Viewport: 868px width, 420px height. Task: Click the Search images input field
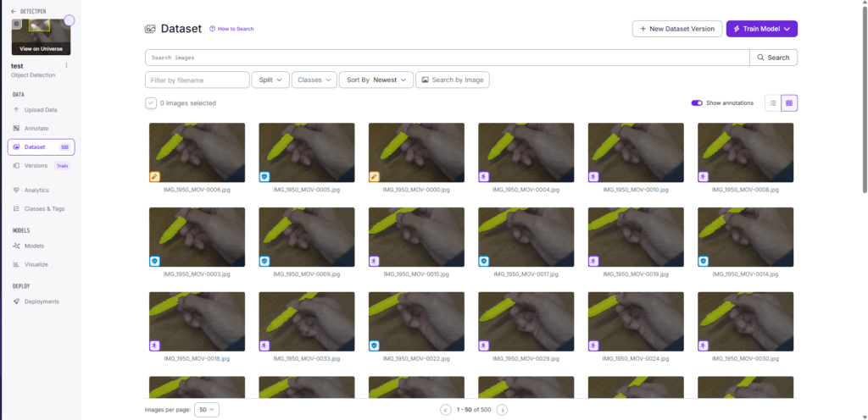pyautogui.click(x=447, y=58)
